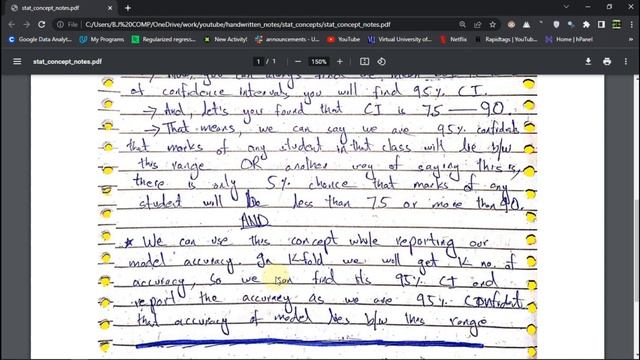Image resolution: width=640 pixels, height=360 pixels.
Task: Open the Rapidtags | YouTub... bookmark
Action: tap(506, 39)
